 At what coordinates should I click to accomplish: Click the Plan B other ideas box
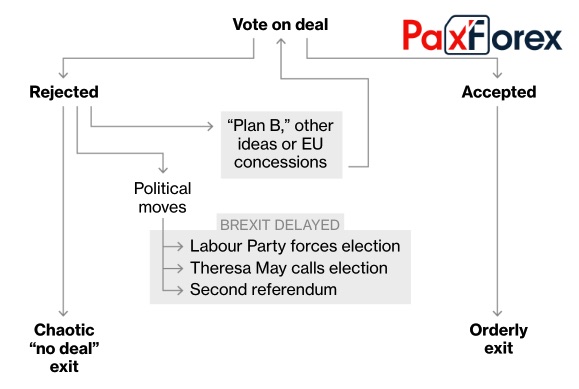(281, 145)
